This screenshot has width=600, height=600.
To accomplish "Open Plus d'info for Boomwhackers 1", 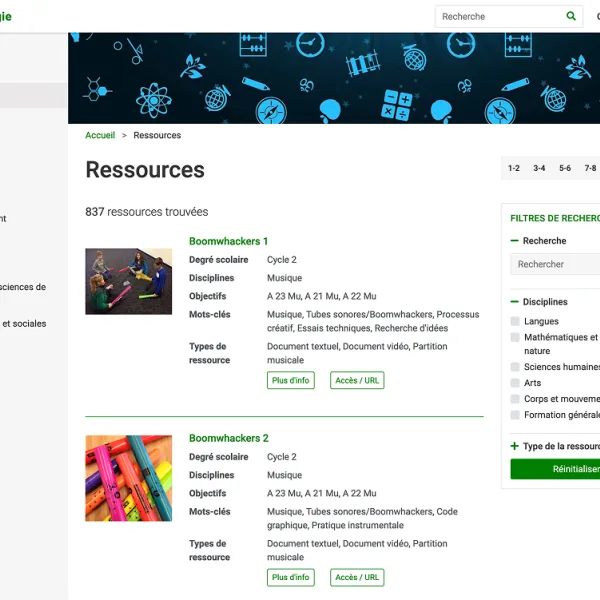I will coord(291,380).
